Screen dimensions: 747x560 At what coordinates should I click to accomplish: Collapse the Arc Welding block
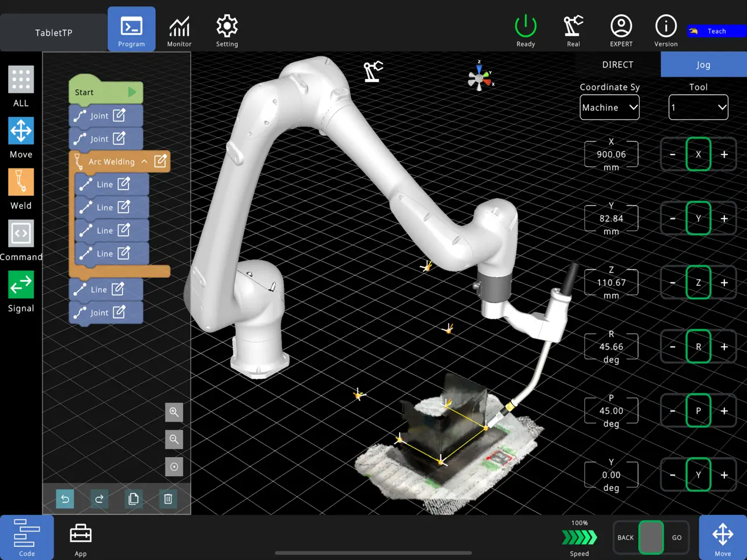pyautogui.click(x=144, y=161)
